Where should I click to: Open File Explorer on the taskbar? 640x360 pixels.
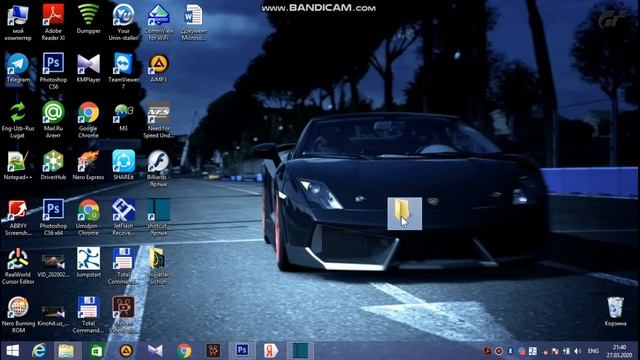(66, 351)
